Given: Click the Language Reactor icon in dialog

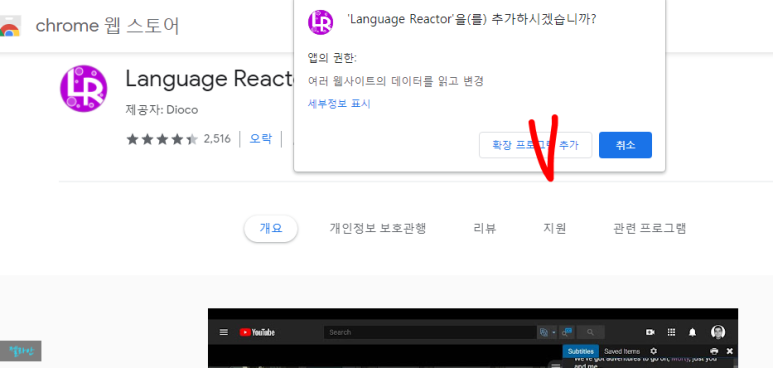Looking at the screenshot, I should (x=320, y=23).
